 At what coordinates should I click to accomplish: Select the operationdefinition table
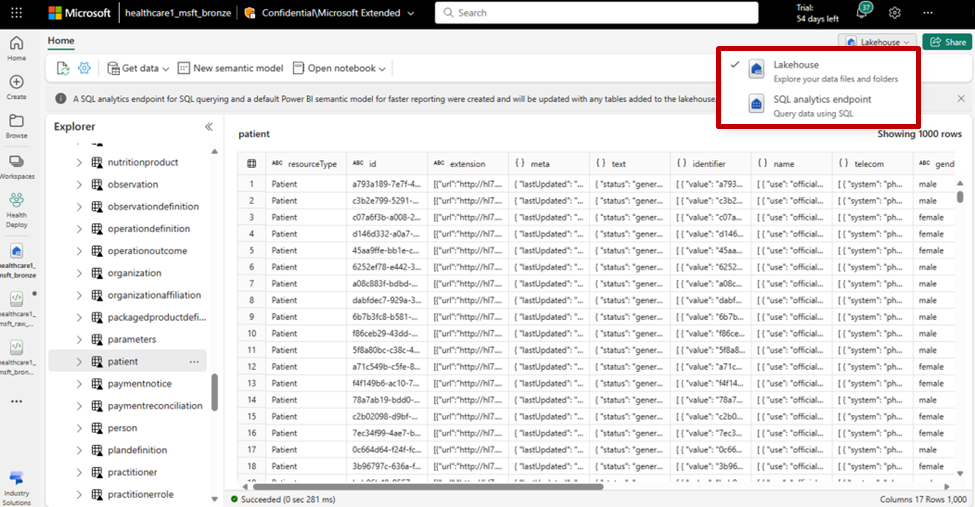[149, 229]
